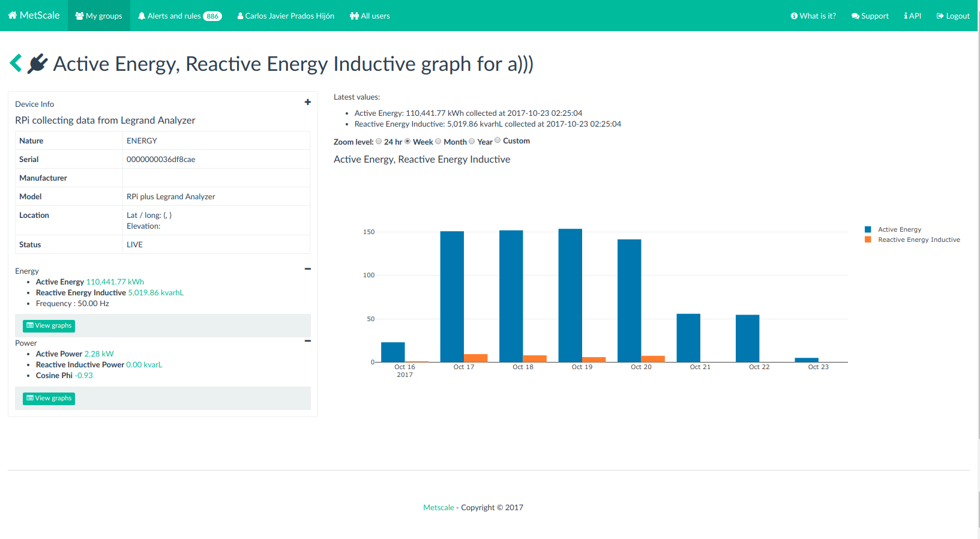This screenshot has width=980, height=539.
Task: Click the What is it? info icon
Action: [x=794, y=16]
